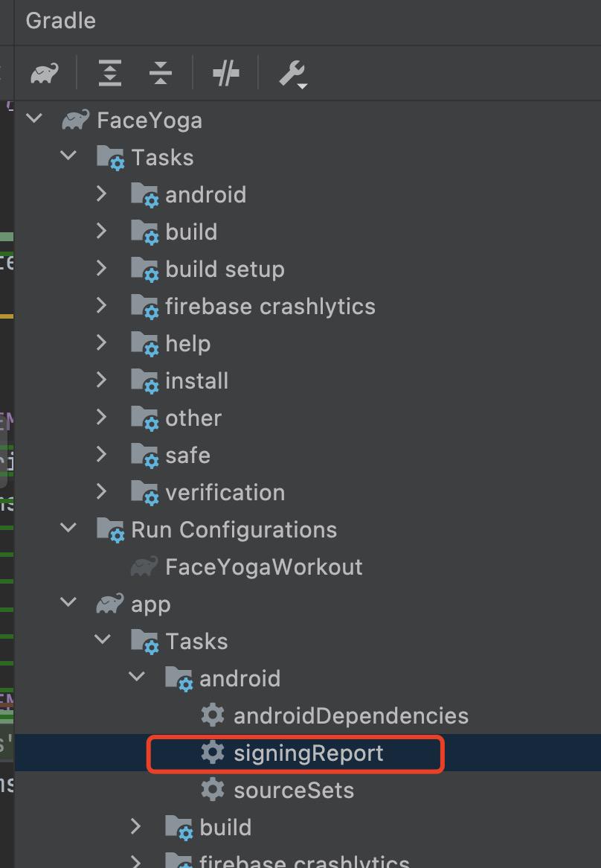Image resolution: width=601 pixels, height=868 pixels.
Task: Click the androidDependencies gear icon
Action: (x=212, y=715)
